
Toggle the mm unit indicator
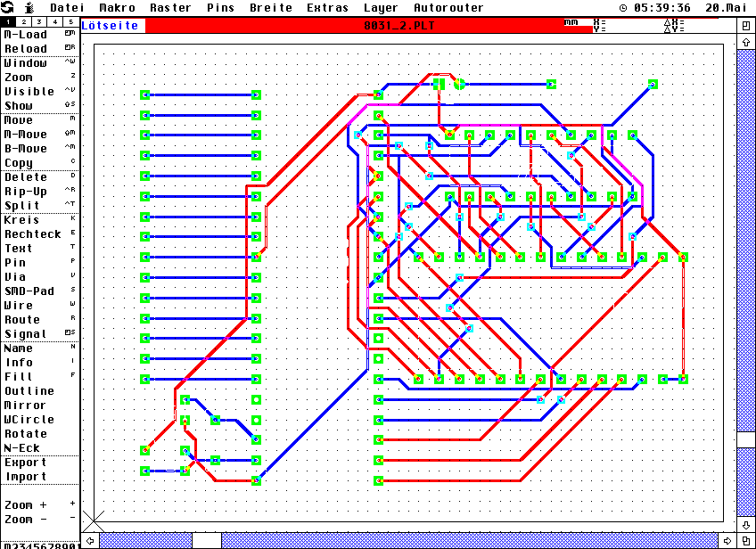(x=571, y=22)
